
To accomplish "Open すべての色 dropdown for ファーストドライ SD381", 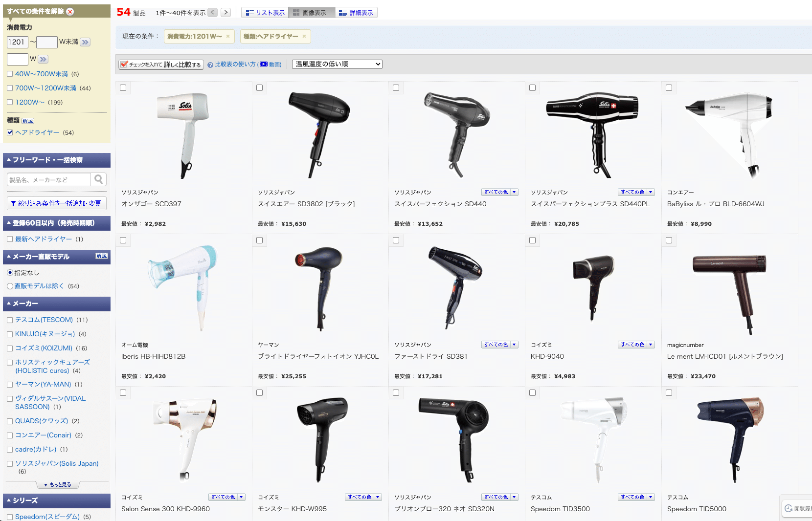I will coord(500,345).
